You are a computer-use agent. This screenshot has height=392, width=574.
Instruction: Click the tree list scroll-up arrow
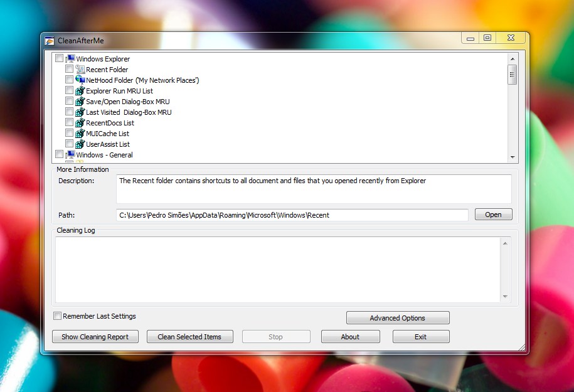click(513, 59)
